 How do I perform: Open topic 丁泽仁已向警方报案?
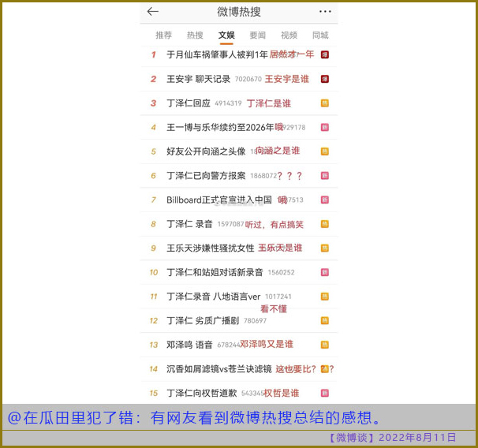206,176
